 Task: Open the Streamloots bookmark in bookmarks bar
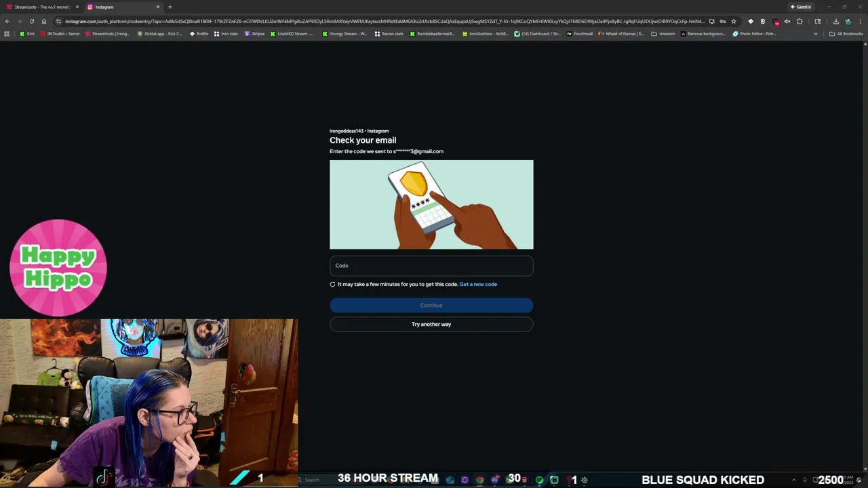pyautogui.click(x=107, y=33)
